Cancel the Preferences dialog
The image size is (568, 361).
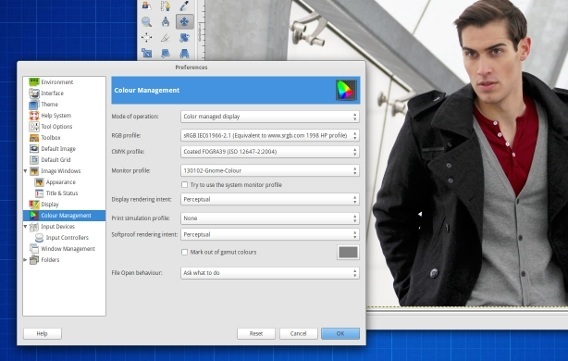298,333
